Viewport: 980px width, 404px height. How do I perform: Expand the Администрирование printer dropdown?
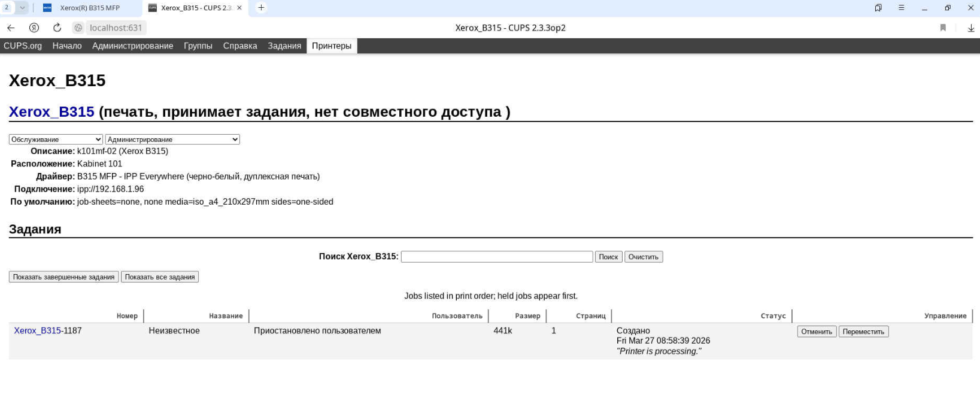pos(172,139)
